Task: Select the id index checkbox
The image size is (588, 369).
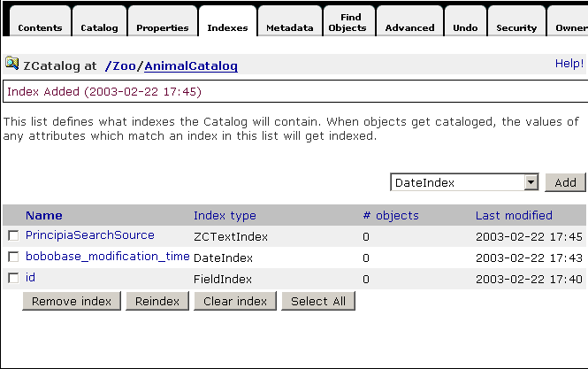Action: [13, 278]
